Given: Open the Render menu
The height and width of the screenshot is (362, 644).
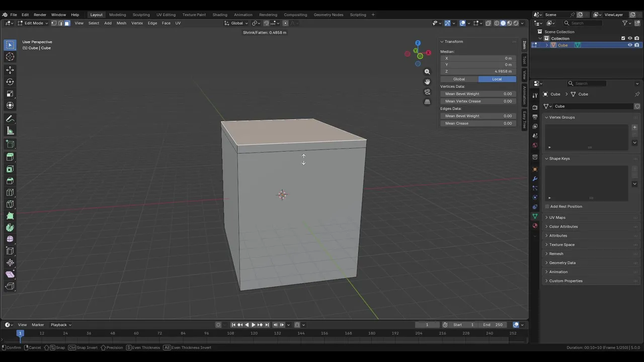Looking at the screenshot, I should tap(40, 15).
